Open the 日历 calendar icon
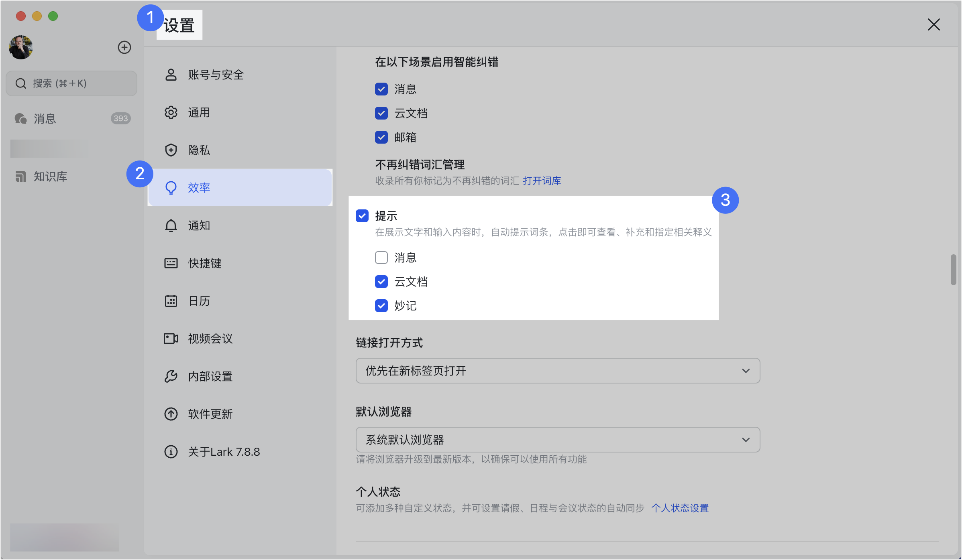Image resolution: width=962 pixels, height=560 pixels. point(171,301)
